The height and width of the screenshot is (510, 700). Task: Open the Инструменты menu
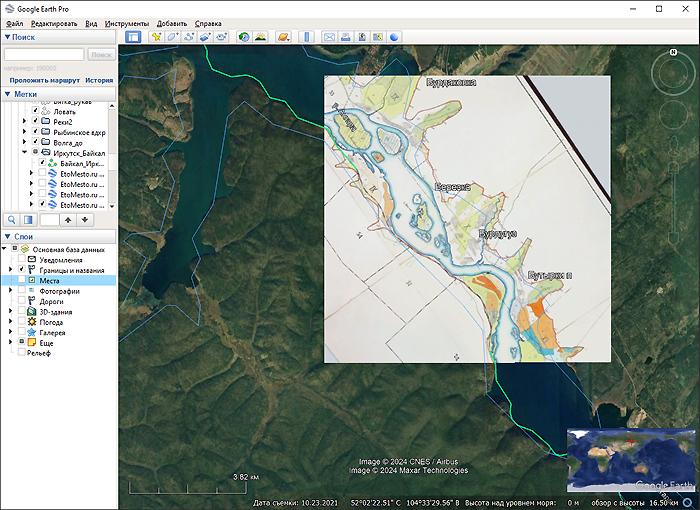click(x=127, y=24)
